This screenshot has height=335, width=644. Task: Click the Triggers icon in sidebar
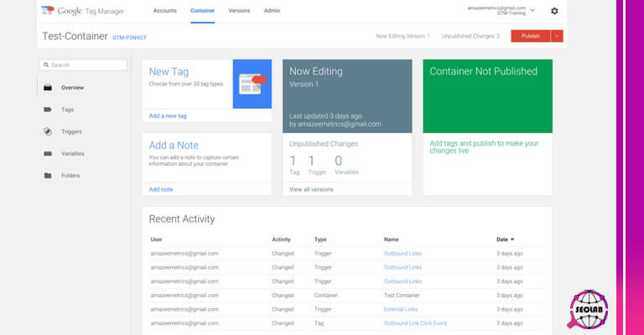48,131
